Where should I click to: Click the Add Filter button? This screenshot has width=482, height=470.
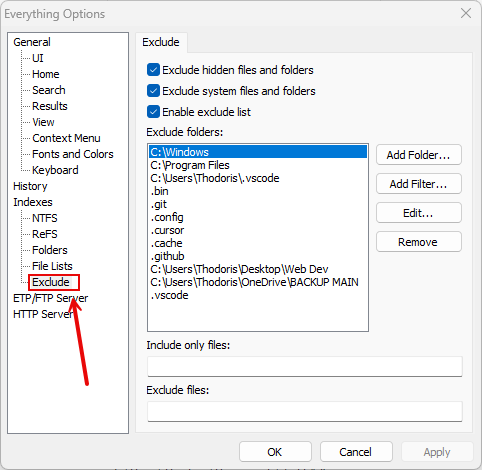(x=419, y=184)
